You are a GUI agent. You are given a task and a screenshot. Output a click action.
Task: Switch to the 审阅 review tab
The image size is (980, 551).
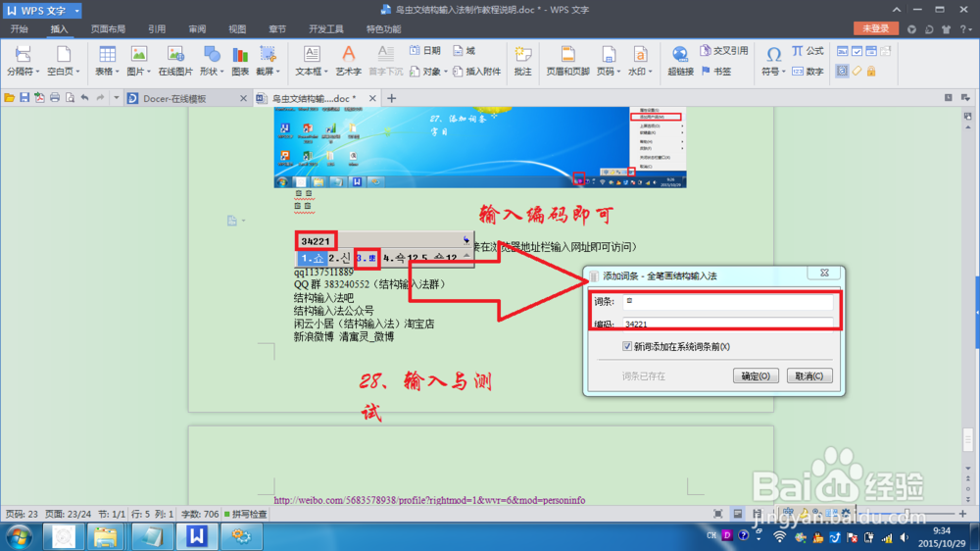[197, 28]
